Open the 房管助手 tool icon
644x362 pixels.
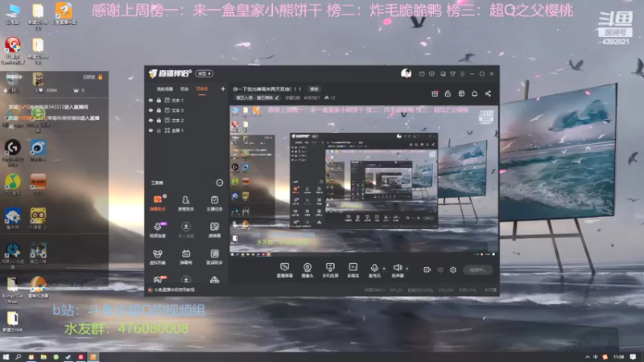coord(186,203)
